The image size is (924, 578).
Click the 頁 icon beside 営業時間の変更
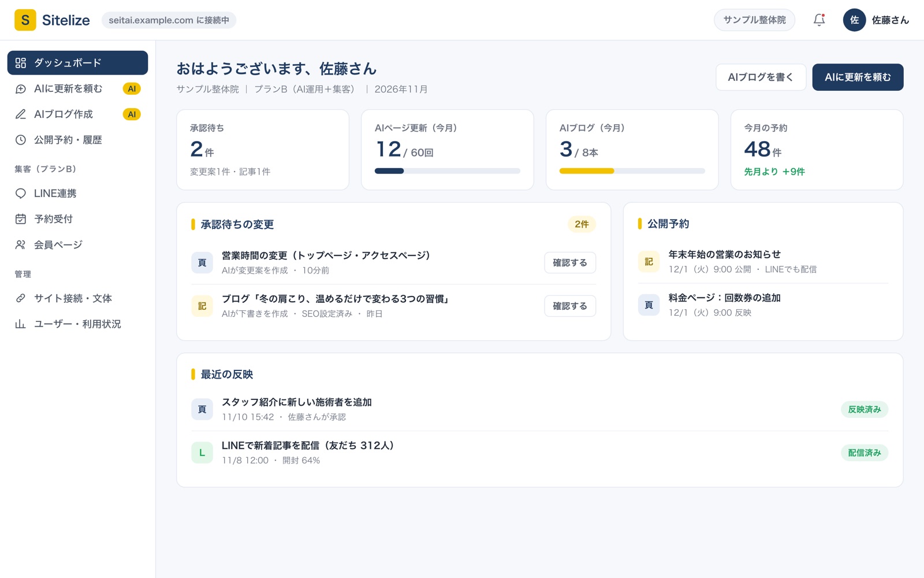tap(202, 262)
